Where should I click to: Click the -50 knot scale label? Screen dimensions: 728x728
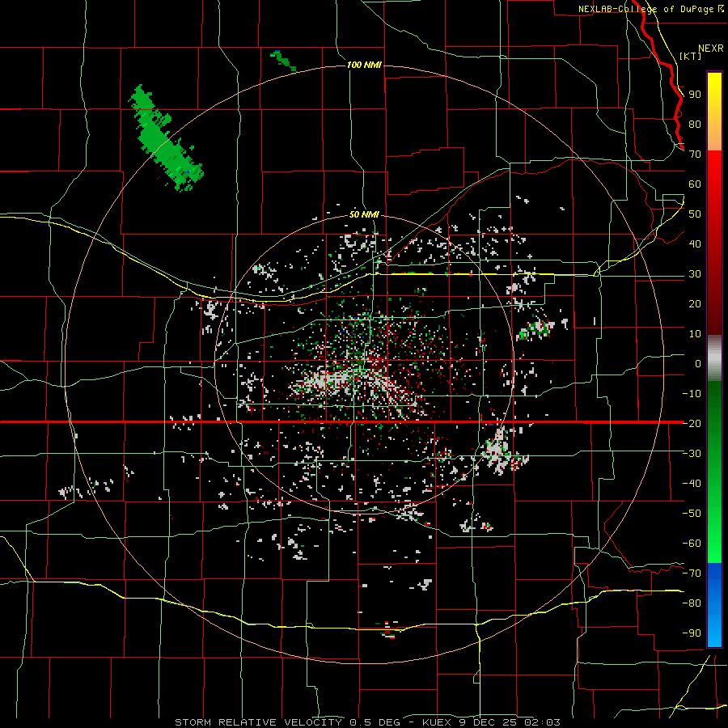pos(692,513)
